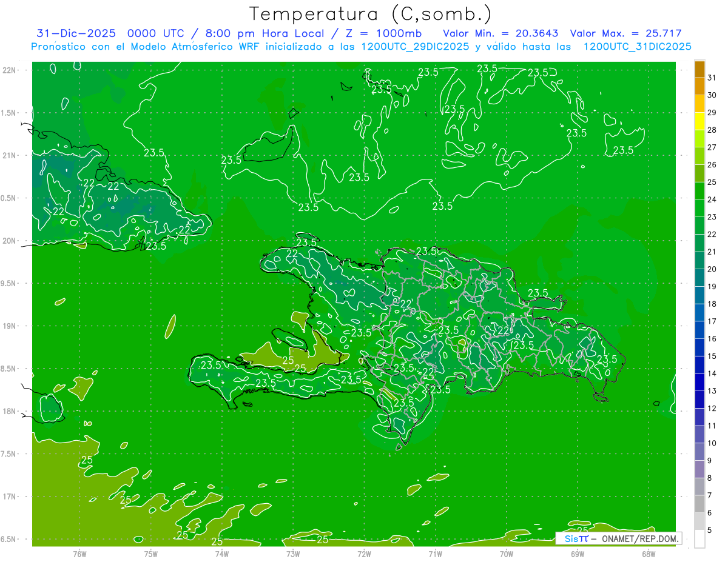Click the "31" label on the color scale

[712, 78]
